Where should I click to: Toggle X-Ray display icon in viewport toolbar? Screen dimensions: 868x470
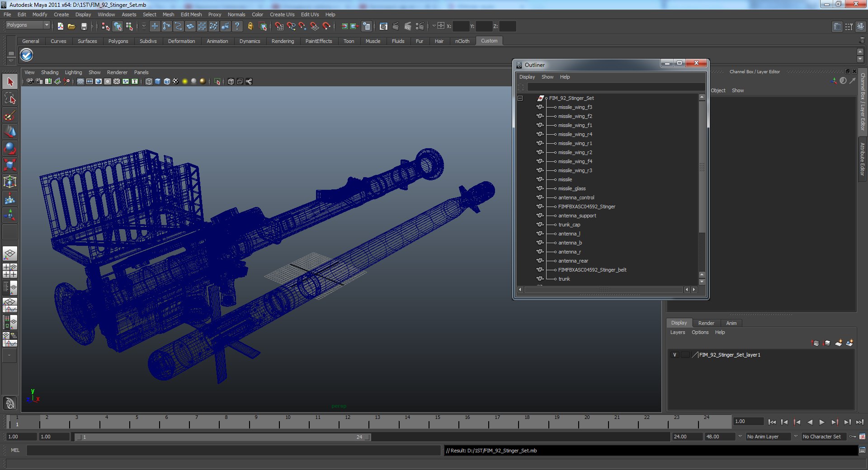tap(231, 81)
